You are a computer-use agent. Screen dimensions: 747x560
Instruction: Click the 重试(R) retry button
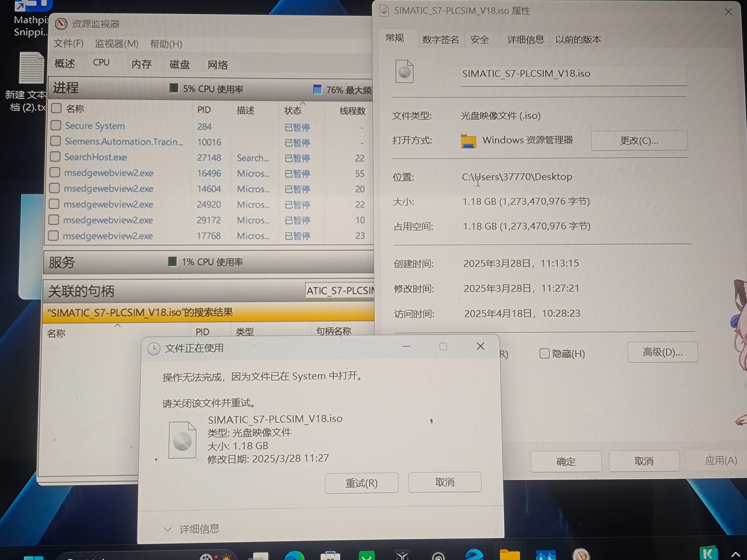pyautogui.click(x=361, y=483)
